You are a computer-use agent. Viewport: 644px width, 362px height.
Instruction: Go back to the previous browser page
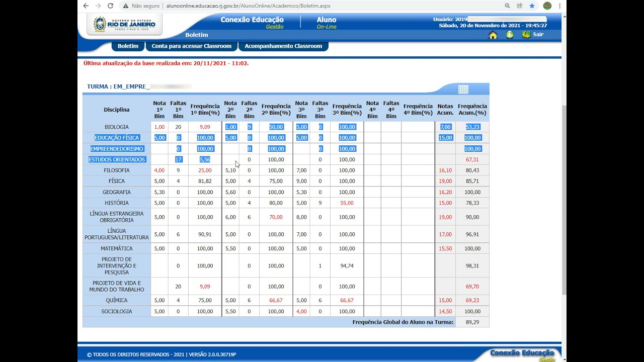[x=86, y=6]
